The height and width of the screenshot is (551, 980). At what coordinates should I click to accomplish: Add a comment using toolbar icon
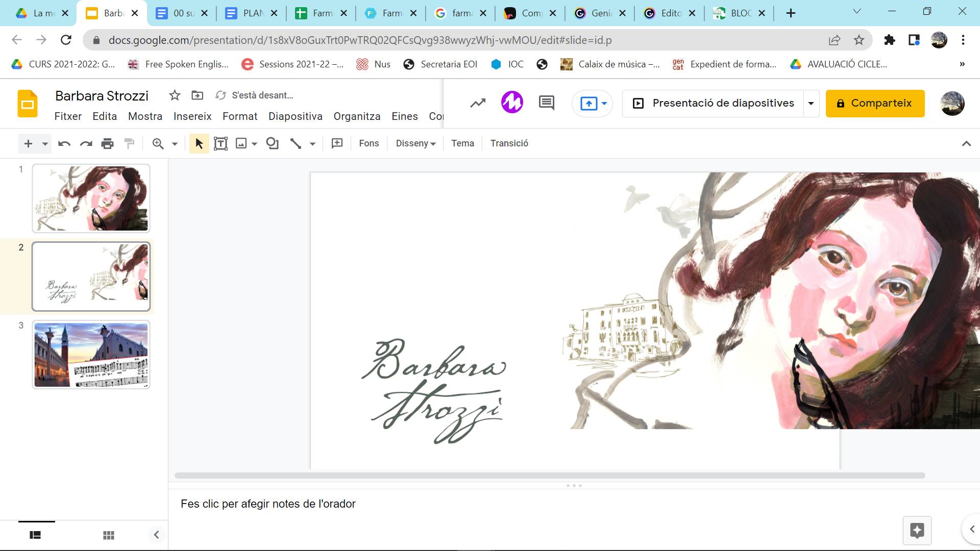pos(337,144)
